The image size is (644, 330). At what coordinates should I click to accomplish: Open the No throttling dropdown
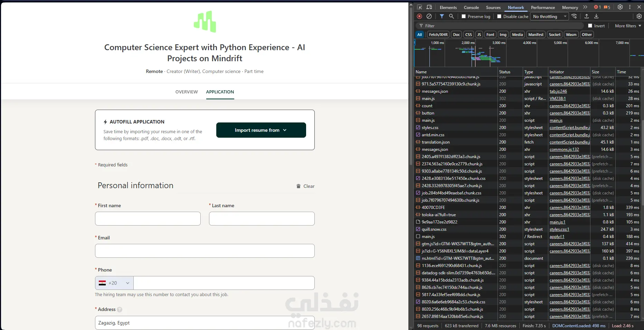(x=549, y=16)
